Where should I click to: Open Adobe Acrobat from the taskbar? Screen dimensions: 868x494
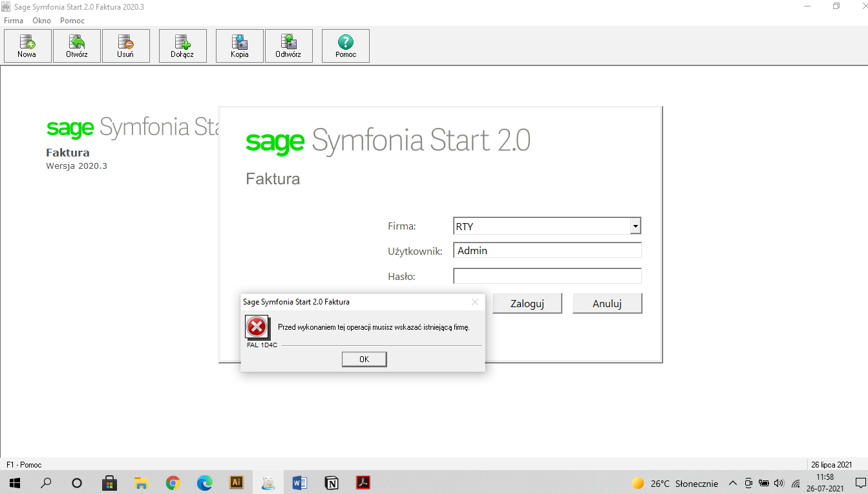(x=363, y=482)
